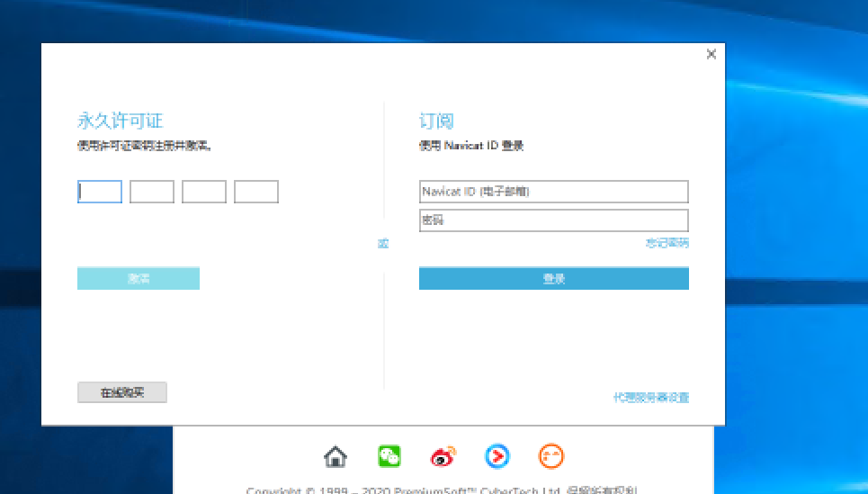Open the home page icon below the dialog
This screenshot has width=868, height=494.
(336, 457)
